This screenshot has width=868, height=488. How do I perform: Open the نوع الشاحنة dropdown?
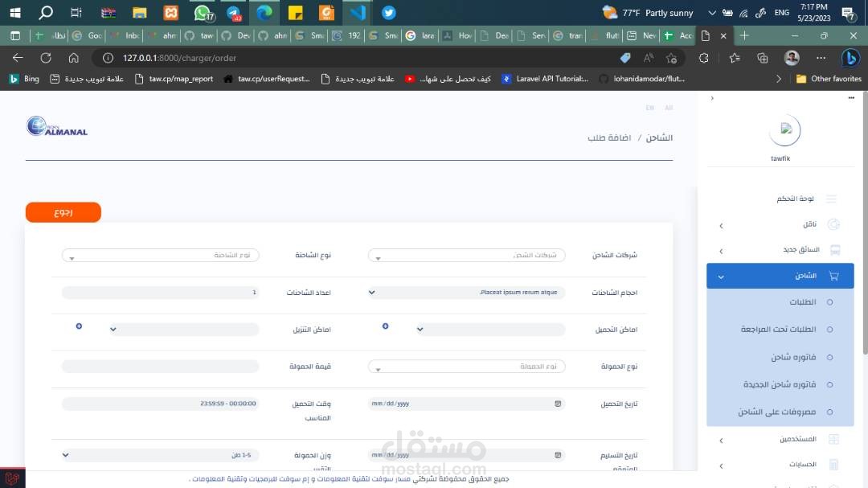[160, 256]
